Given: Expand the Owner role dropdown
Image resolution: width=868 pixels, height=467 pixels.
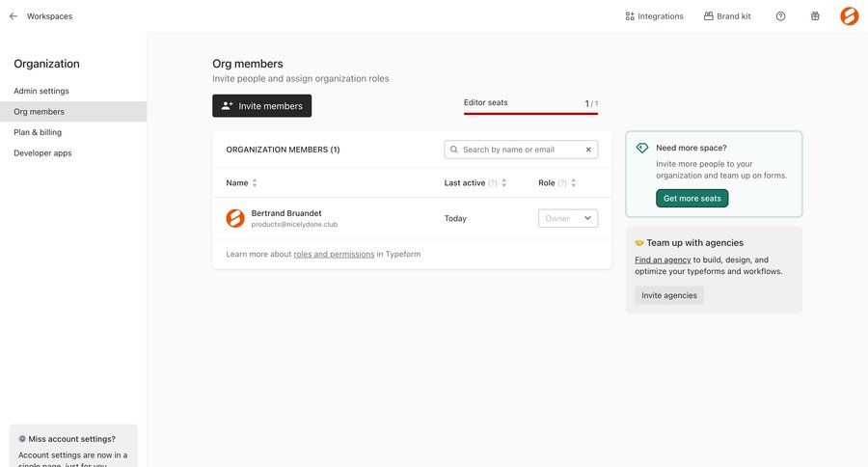Looking at the screenshot, I should (x=568, y=218).
